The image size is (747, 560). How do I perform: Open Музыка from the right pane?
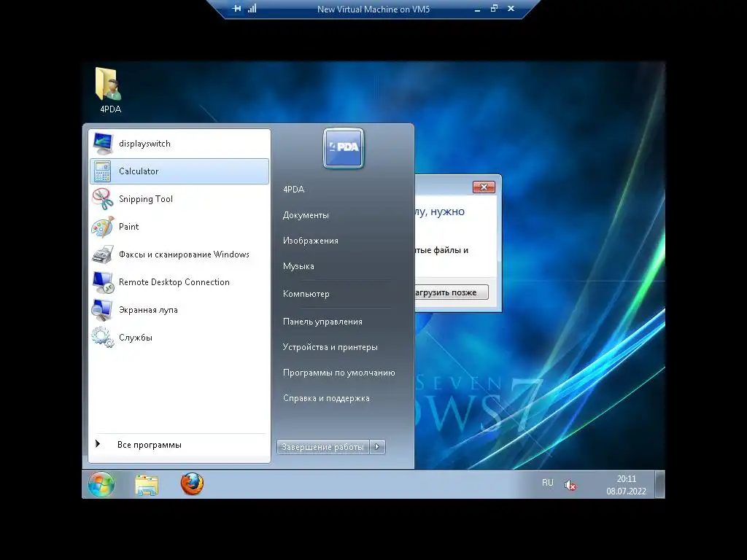coord(298,266)
